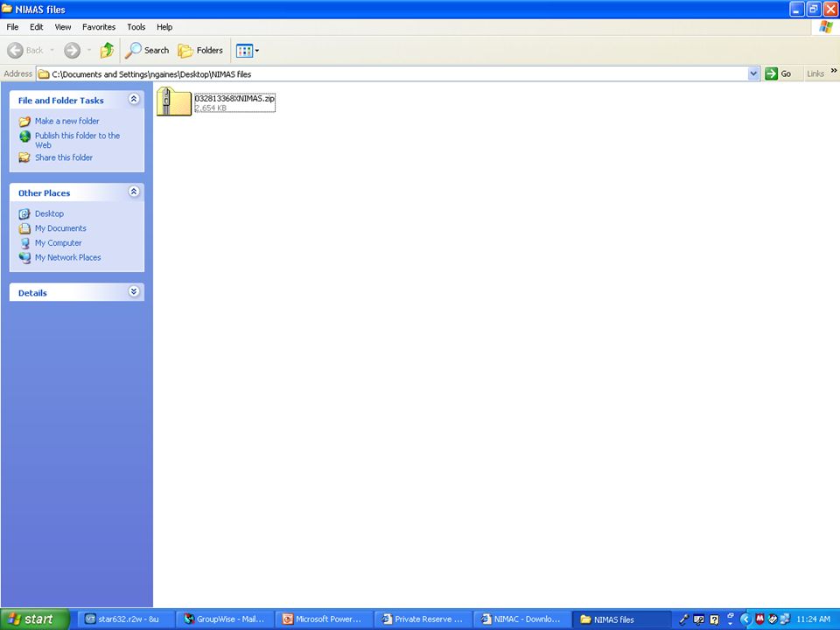Open the Favorites menu
The image size is (840, 630).
[99, 27]
